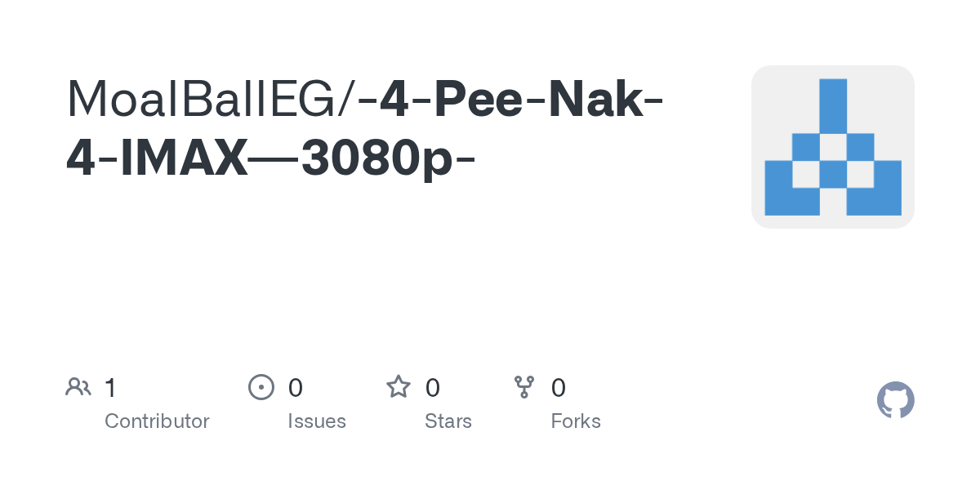This screenshot has height=490, width=980.
Task: Click the Issues circle-dot icon
Action: tap(261, 387)
